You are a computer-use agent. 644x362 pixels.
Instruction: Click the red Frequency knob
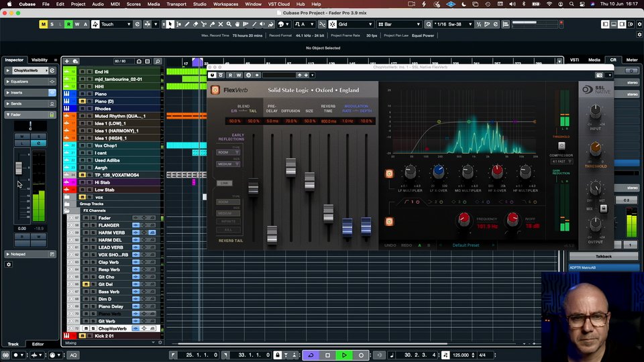(464, 220)
